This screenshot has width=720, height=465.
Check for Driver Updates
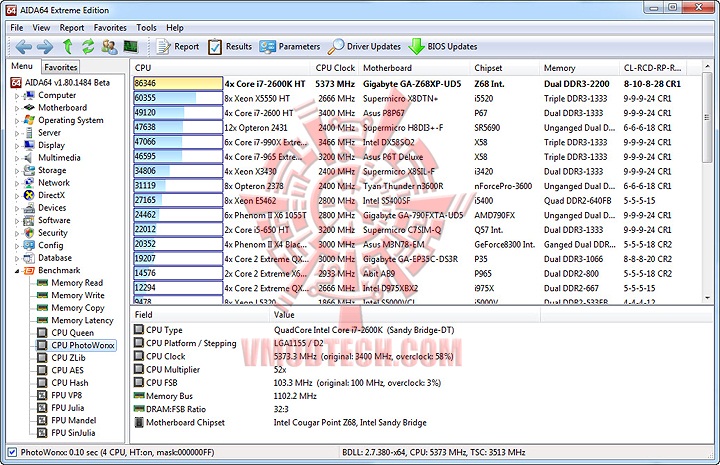tap(365, 46)
